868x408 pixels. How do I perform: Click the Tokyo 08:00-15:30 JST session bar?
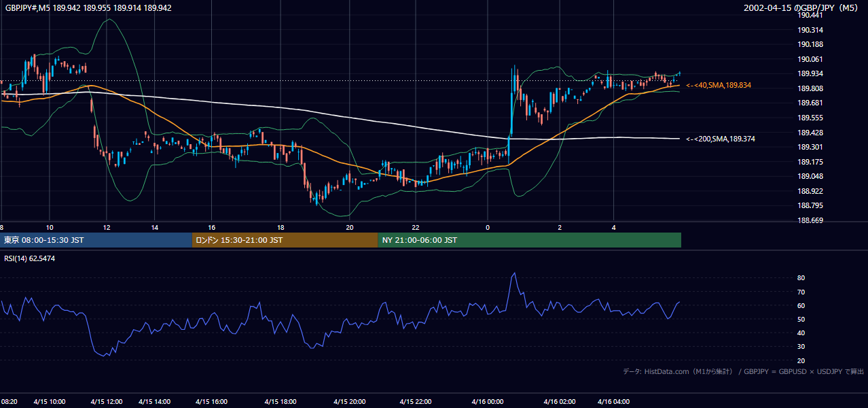click(96, 240)
